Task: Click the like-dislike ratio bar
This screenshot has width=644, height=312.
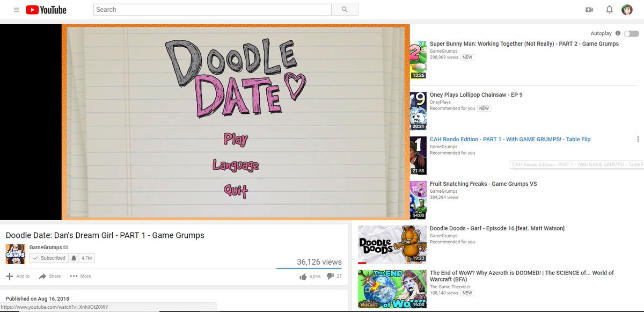Action: tap(309, 268)
